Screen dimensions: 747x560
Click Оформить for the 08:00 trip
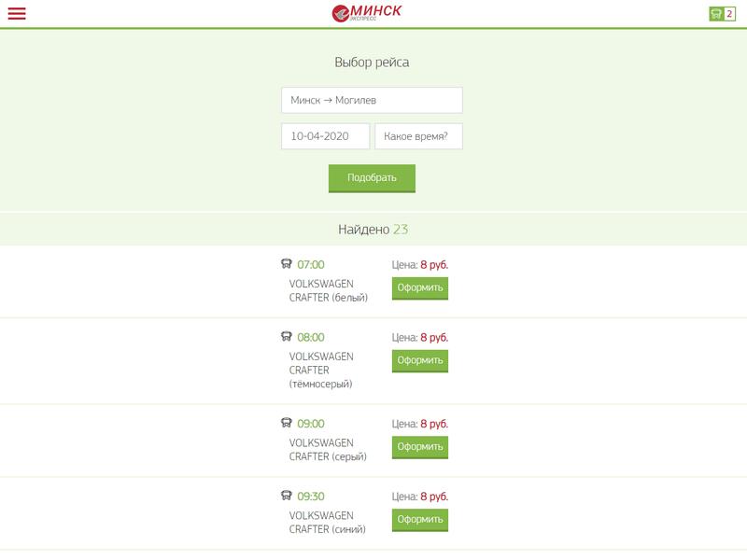pyautogui.click(x=420, y=361)
